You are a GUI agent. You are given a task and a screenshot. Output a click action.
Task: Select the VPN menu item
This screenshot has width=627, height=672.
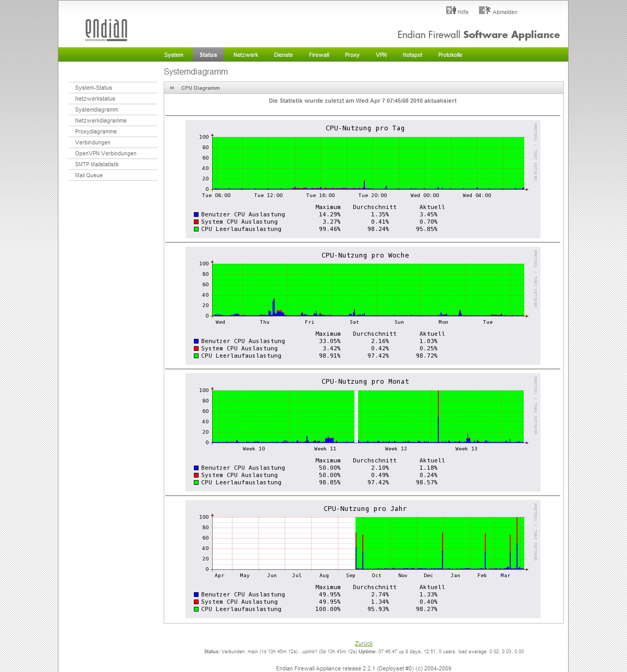click(x=381, y=55)
